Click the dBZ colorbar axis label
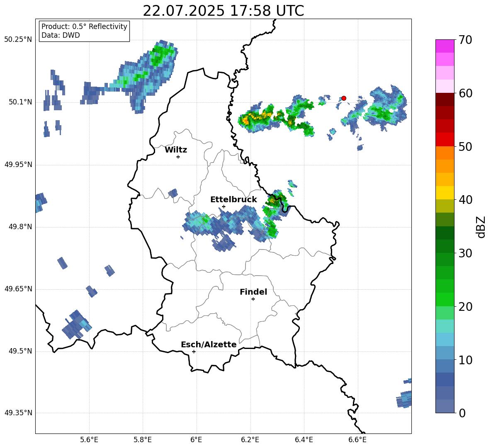Image resolution: width=491 pixels, height=448 pixels. coord(481,227)
